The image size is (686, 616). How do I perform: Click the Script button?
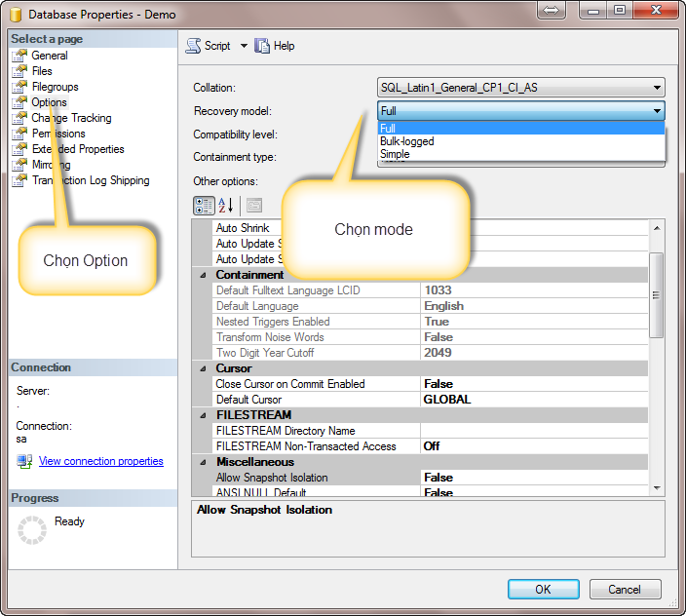[x=209, y=46]
